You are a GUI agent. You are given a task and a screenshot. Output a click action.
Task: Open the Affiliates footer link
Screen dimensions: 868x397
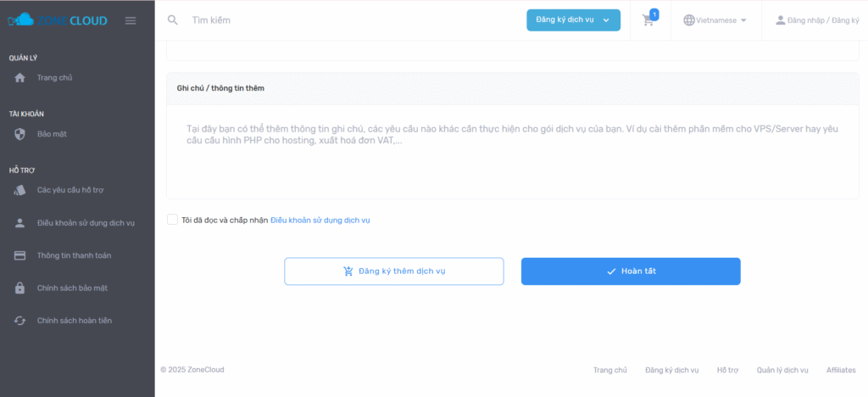pyautogui.click(x=840, y=371)
